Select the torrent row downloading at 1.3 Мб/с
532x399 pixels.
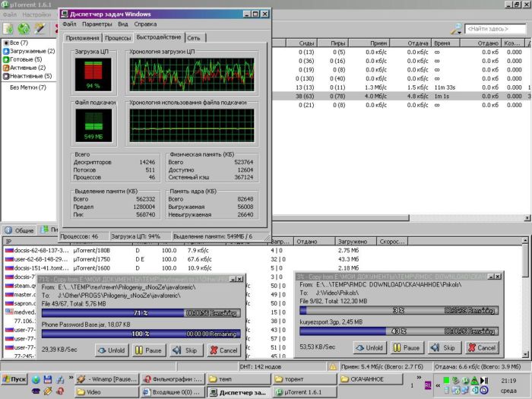[x=401, y=87]
